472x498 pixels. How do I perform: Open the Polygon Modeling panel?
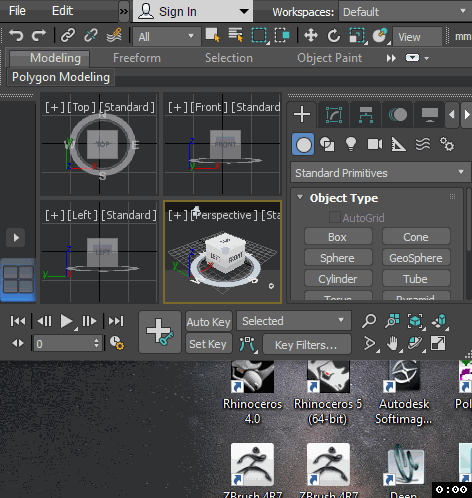[x=61, y=77]
